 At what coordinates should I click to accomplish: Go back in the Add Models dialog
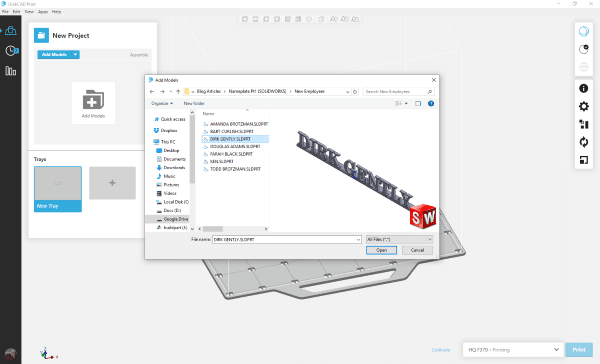(152, 91)
